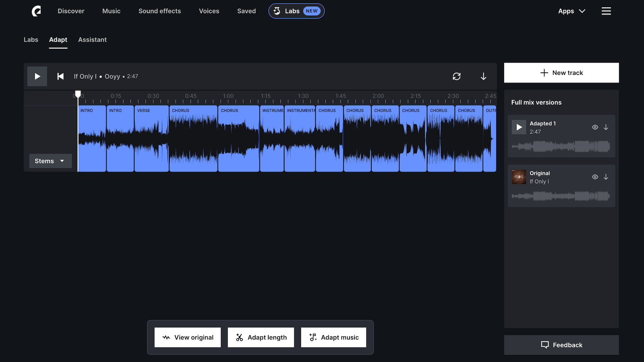Click the playhead marker on timeline
644x362 pixels.
point(78,94)
